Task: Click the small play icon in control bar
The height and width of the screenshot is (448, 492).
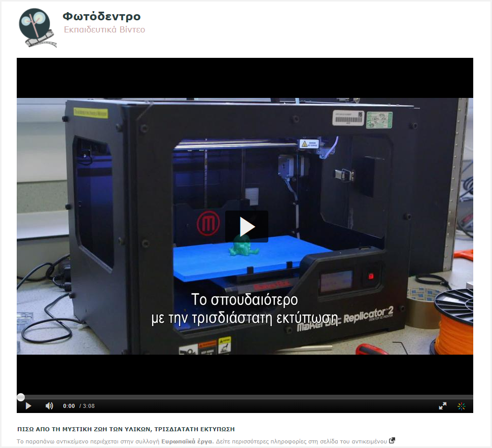Action: coord(28,406)
